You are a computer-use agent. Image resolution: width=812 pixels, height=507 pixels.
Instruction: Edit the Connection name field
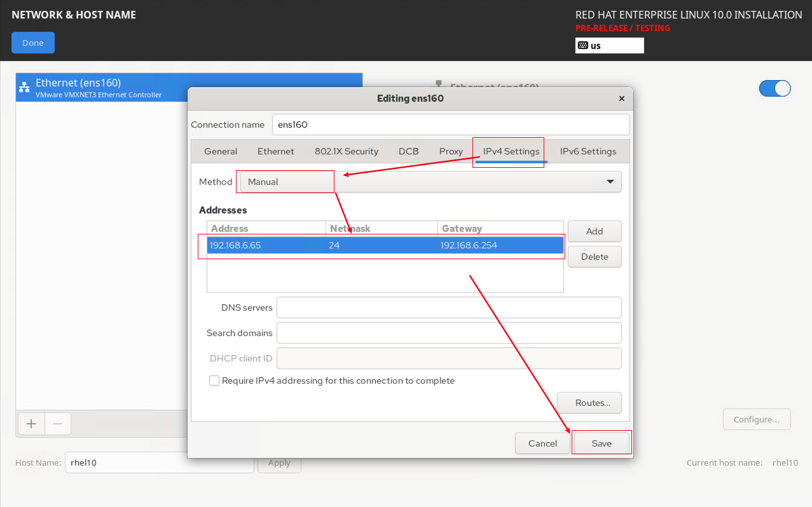tap(451, 125)
